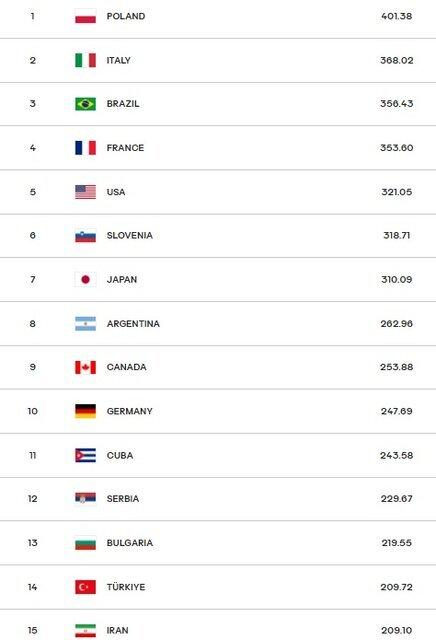Click the Argentina flag icon
Viewport: 436px width, 640px height.
click(x=85, y=324)
